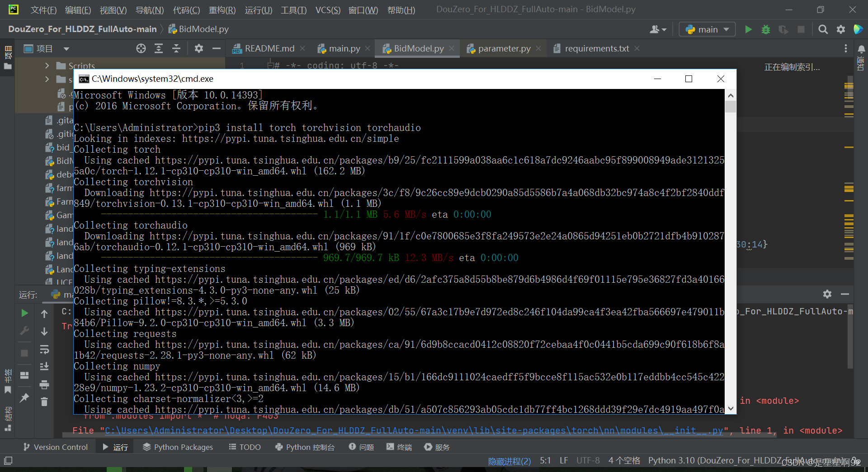This screenshot has height=472, width=868.
Task: Open IDE settings gear in top toolbar
Action: click(x=841, y=29)
